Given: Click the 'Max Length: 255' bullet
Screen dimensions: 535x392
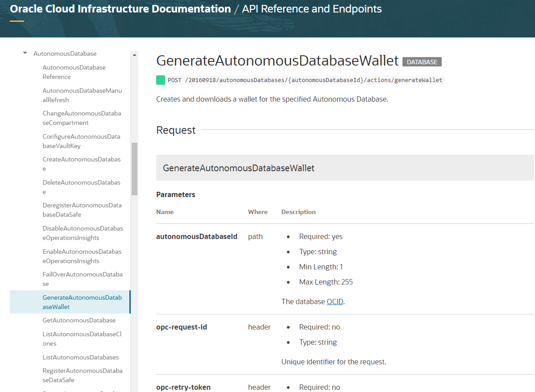Looking at the screenshot, I should (x=326, y=282).
